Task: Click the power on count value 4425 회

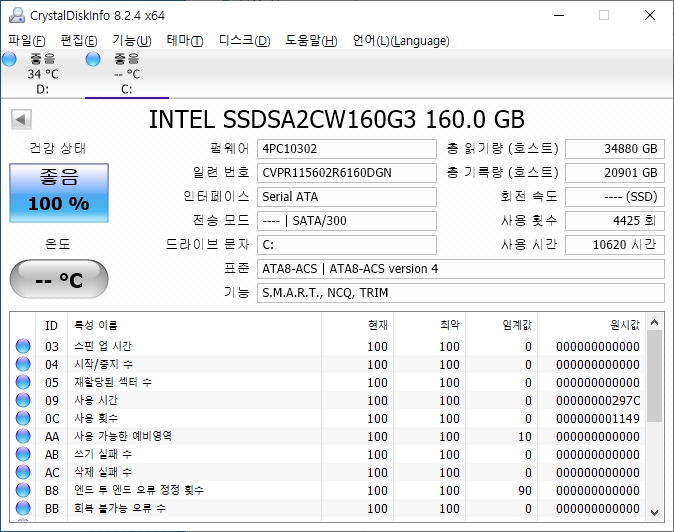Action: pos(615,221)
